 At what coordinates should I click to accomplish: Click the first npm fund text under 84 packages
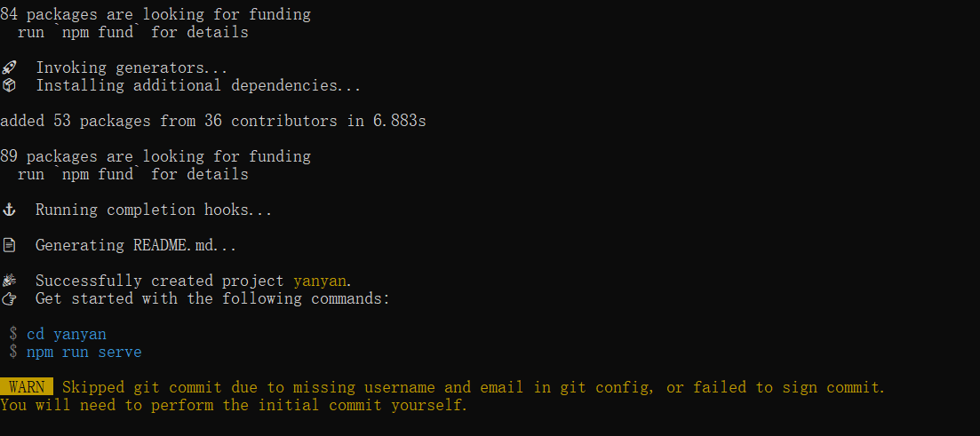pos(98,32)
